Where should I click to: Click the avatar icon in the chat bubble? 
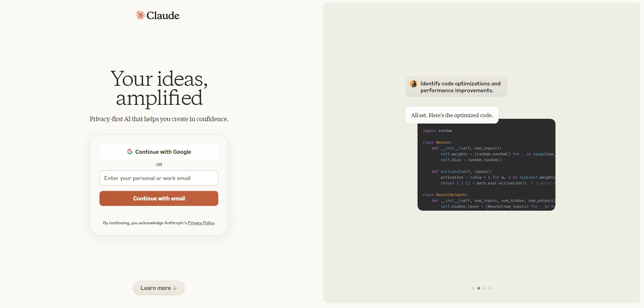(x=413, y=84)
